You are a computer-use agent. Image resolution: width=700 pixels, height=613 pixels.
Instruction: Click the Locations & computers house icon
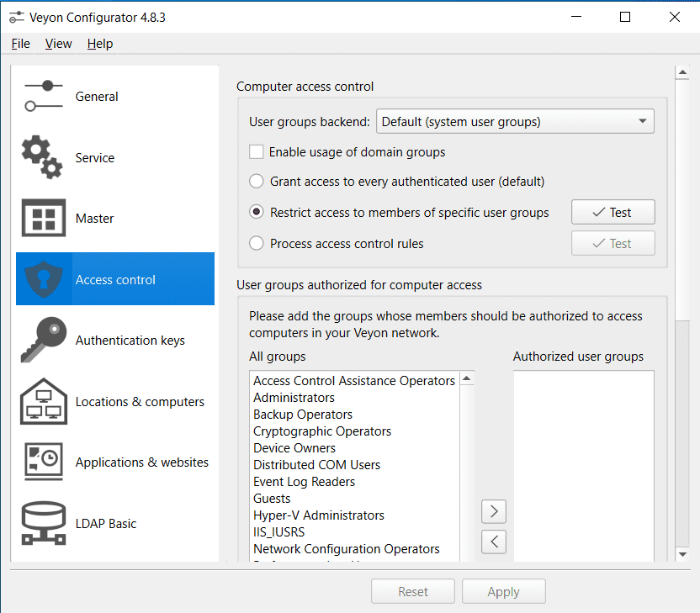43,401
